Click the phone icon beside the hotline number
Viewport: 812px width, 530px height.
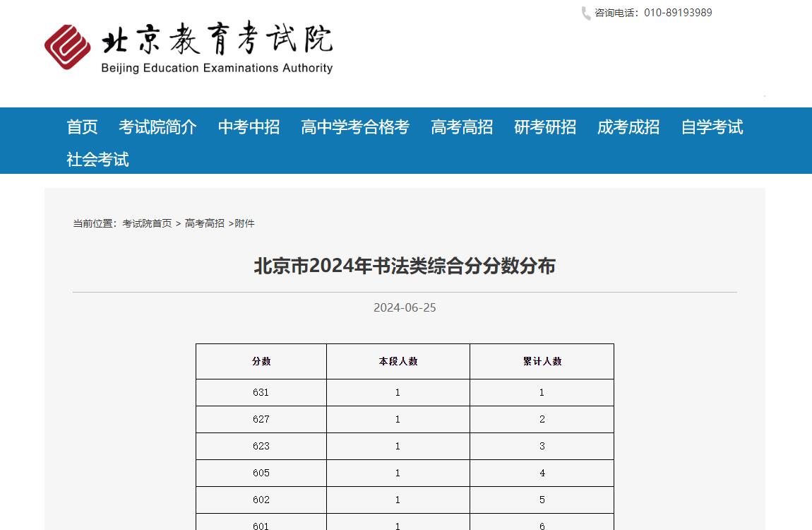[x=585, y=12]
